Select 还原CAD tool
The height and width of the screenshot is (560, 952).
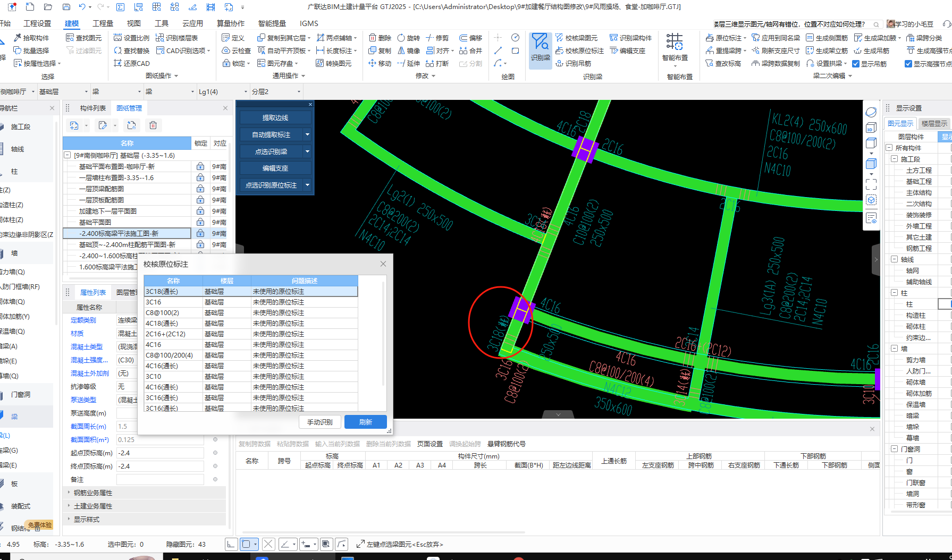pos(132,63)
